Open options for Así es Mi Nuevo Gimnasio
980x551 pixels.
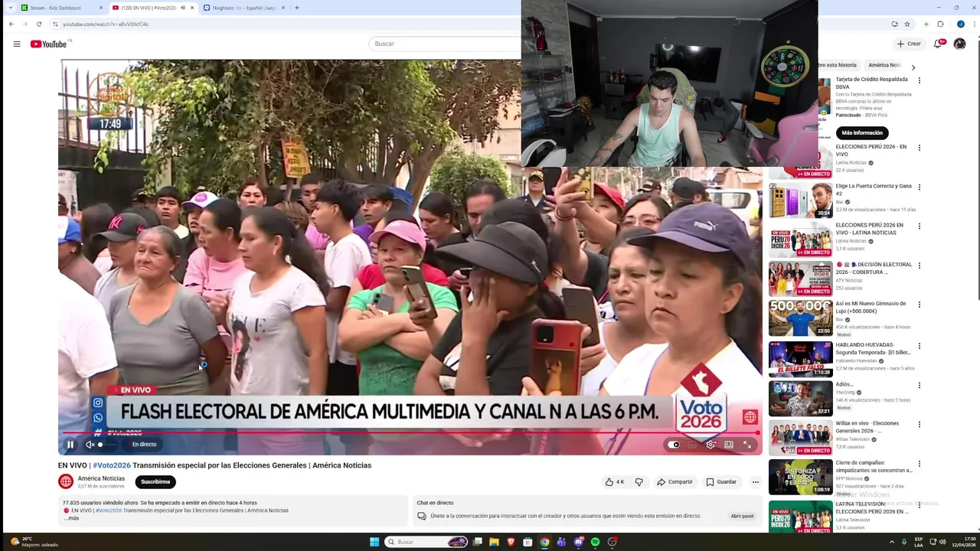click(920, 305)
